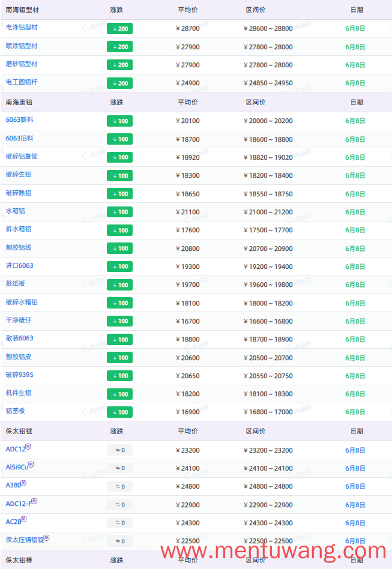
Task: Open the 6063旧料 scrap link
Action: 20,138
